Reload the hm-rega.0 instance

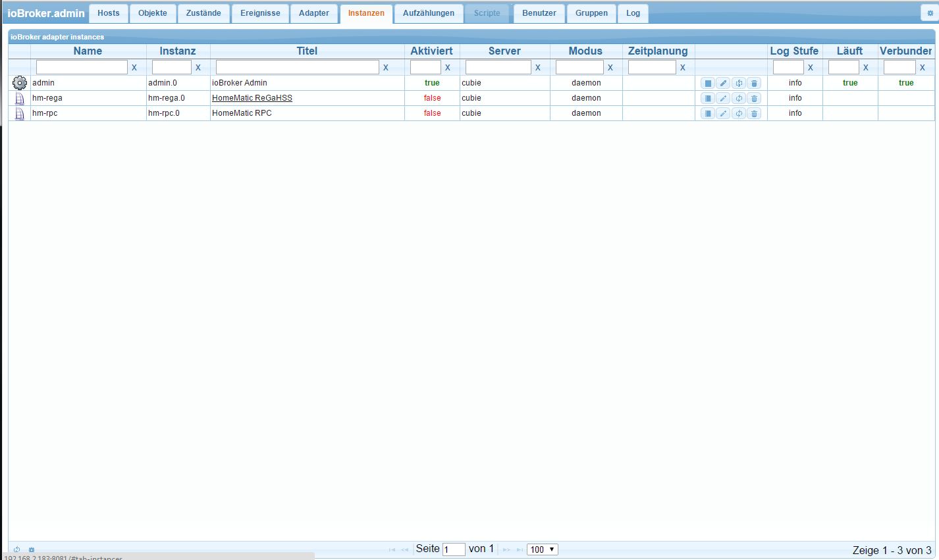tap(739, 98)
